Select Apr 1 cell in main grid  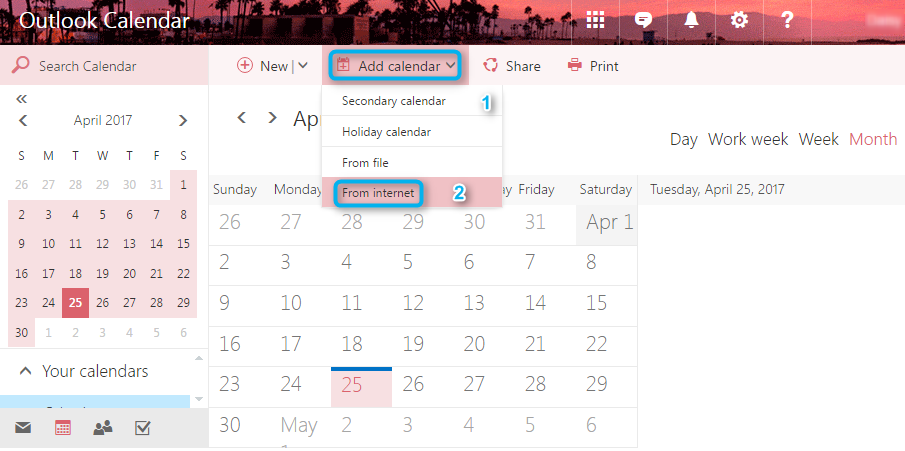click(607, 225)
